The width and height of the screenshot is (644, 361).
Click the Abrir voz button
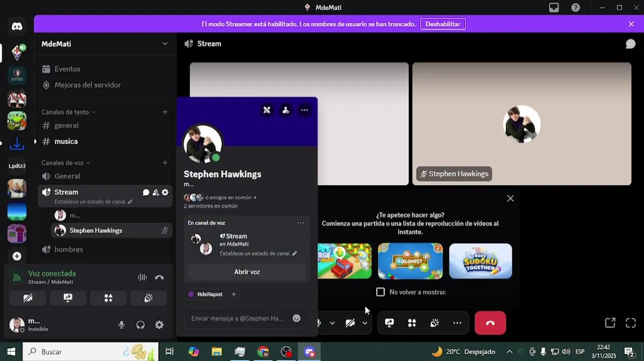tap(247, 272)
